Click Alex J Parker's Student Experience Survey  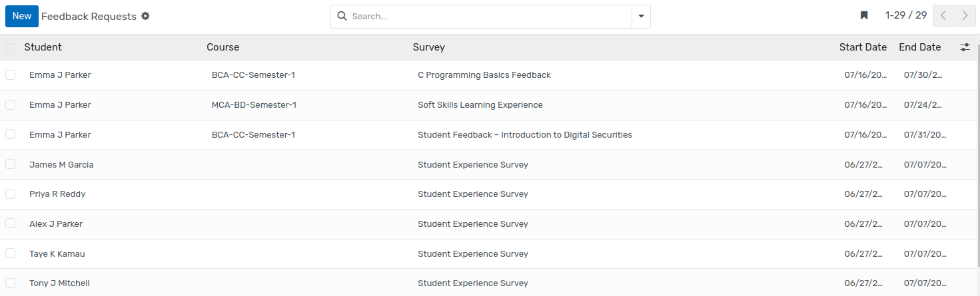point(473,224)
